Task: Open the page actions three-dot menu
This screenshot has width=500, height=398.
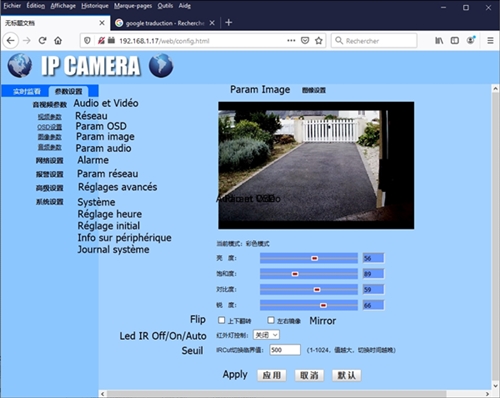Action: tap(291, 40)
